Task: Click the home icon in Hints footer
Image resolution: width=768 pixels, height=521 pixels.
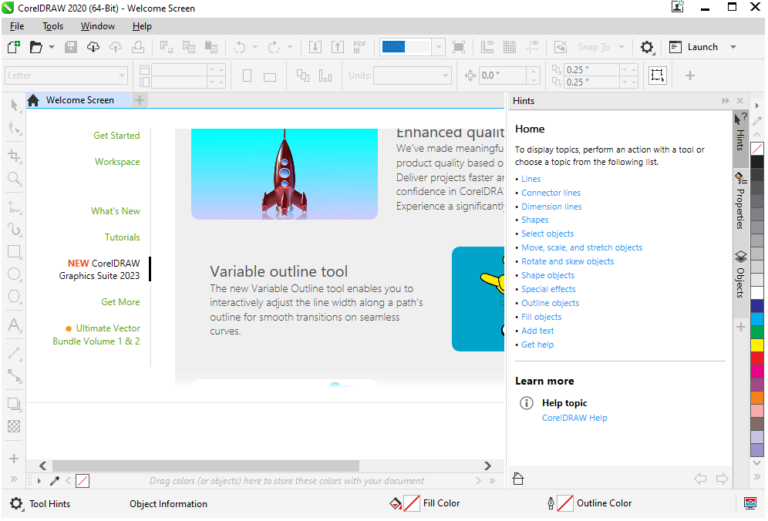Action: pos(518,479)
